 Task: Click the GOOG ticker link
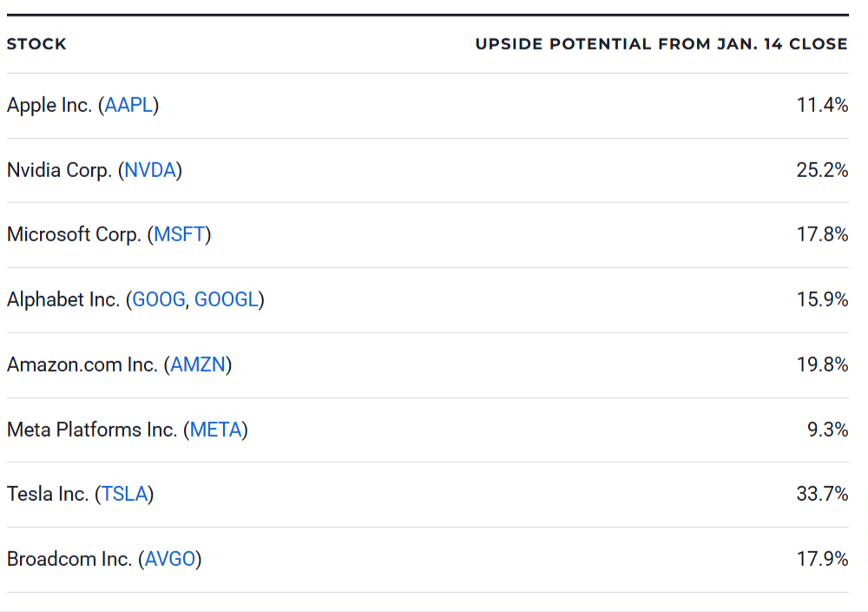point(159,300)
